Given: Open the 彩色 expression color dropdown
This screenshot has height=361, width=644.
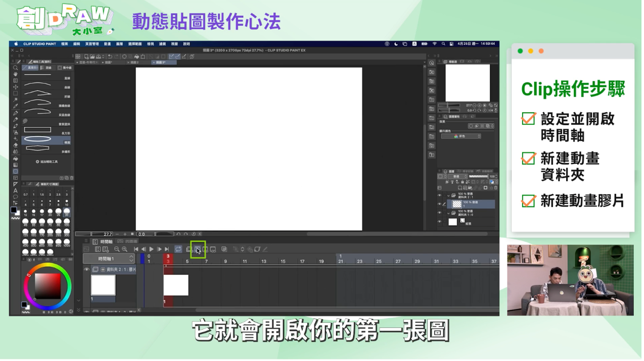Looking at the screenshot, I should (461, 136).
